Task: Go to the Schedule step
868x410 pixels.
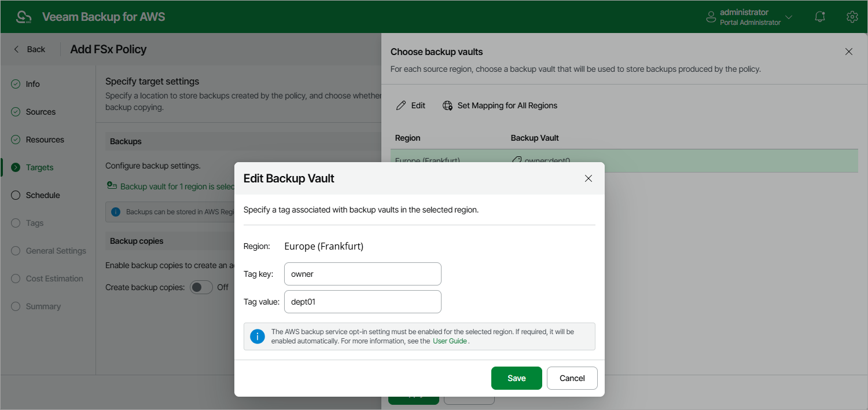Action: tap(43, 195)
